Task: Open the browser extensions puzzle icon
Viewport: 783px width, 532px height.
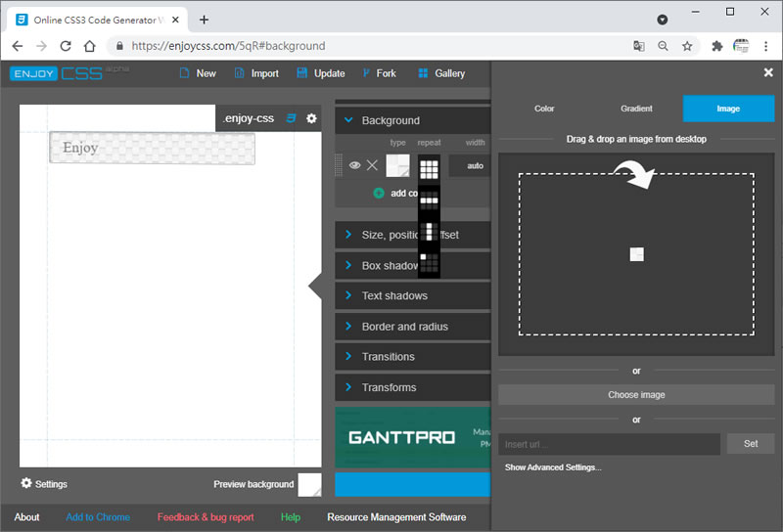Action: pos(717,46)
